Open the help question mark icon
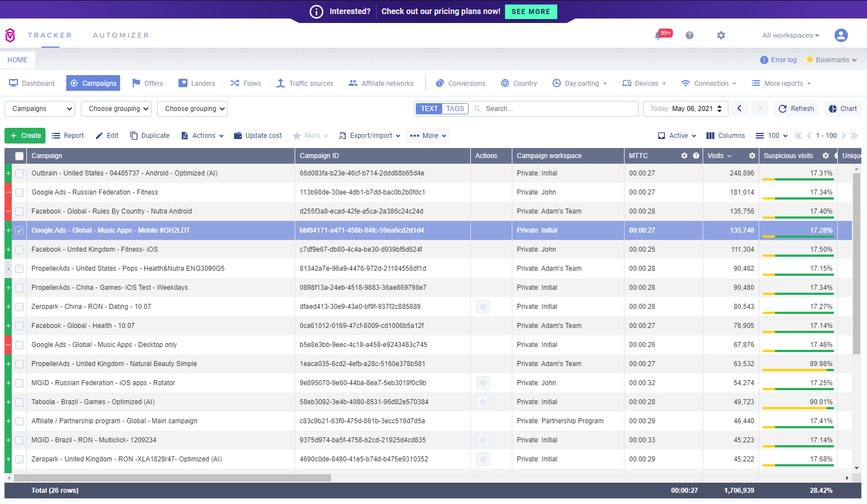The width and height of the screenshot is (867, 504). coord(690,35)
